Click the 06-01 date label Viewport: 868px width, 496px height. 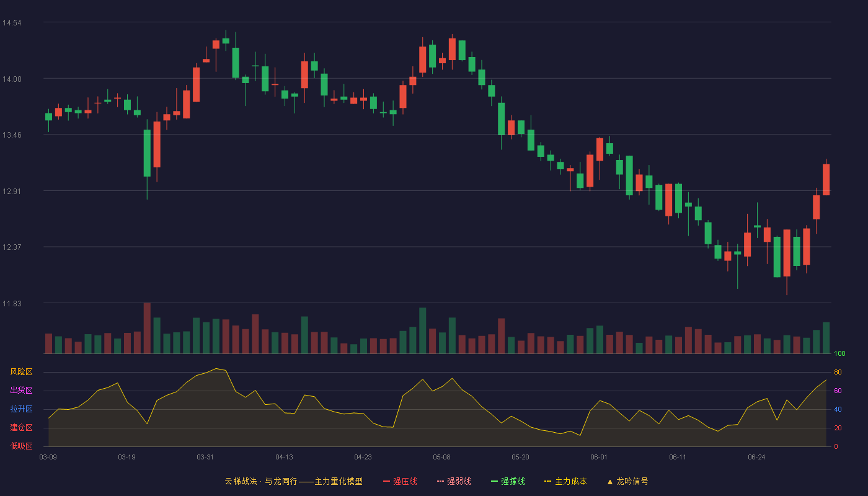click(599, 457)
